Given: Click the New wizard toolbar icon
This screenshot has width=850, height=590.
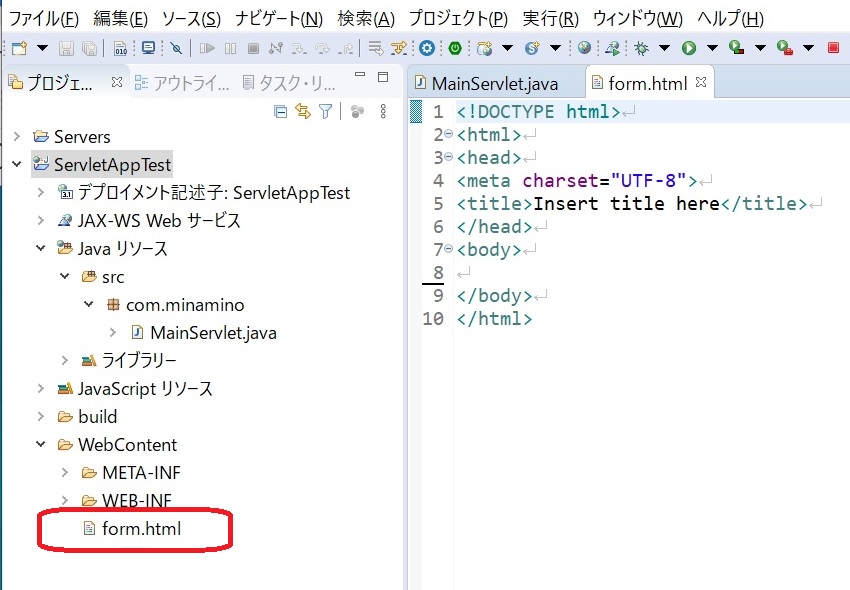Looking at the screenshot, I should (19, 48).
